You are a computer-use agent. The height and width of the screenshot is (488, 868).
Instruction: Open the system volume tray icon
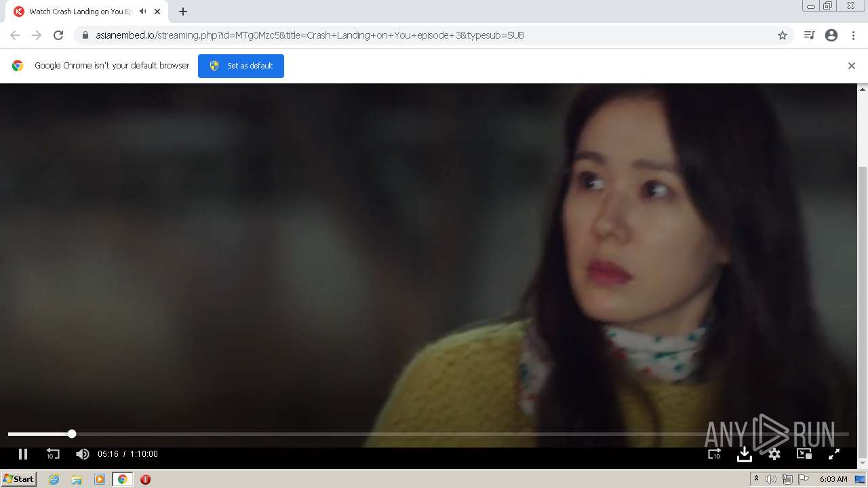pos(771,479)
